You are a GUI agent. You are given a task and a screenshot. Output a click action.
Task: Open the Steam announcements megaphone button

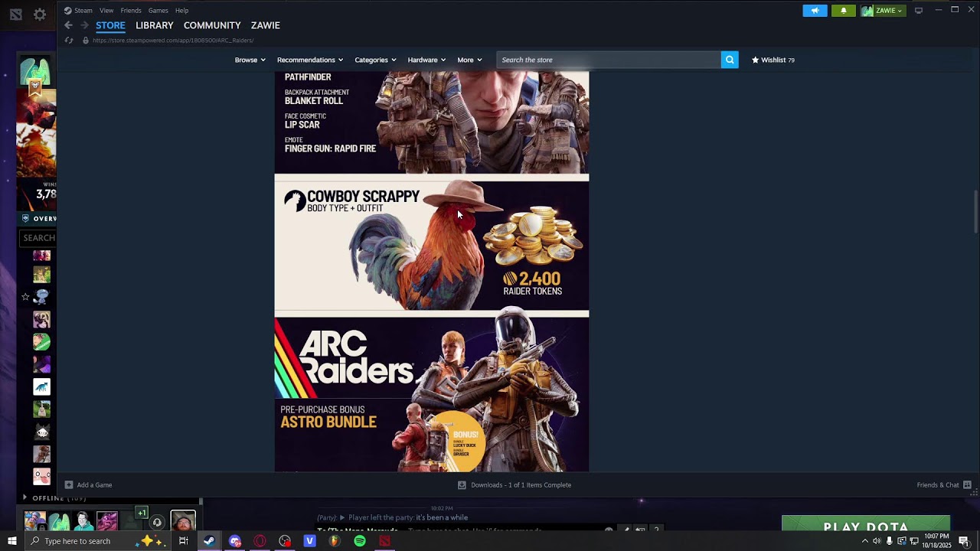pyautogui.click(x=815, y=11)
